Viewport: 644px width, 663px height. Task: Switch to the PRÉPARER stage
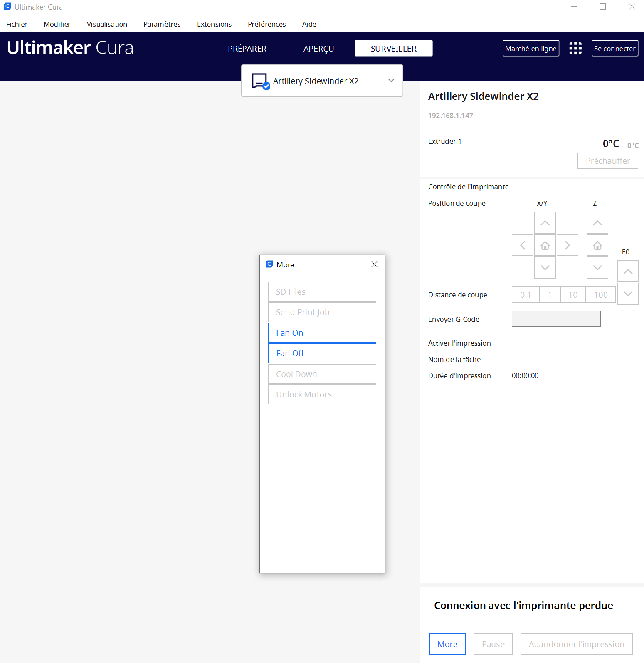click(247, 49)
